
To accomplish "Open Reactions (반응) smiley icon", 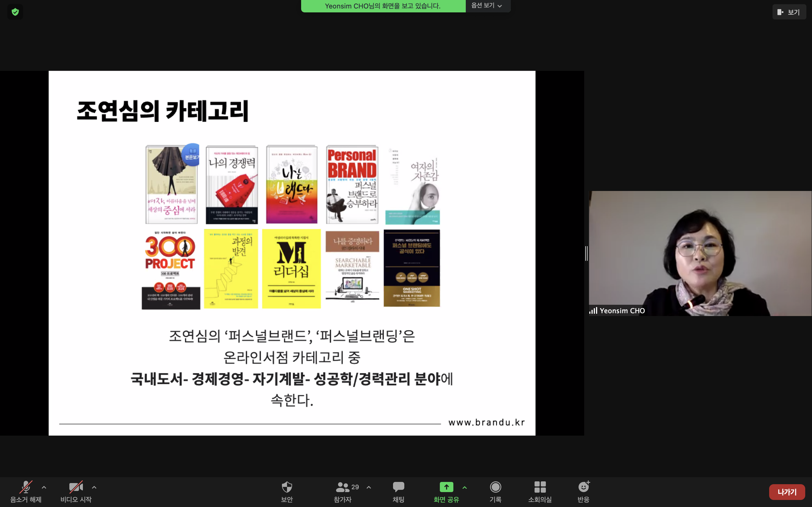I will 584,487.
